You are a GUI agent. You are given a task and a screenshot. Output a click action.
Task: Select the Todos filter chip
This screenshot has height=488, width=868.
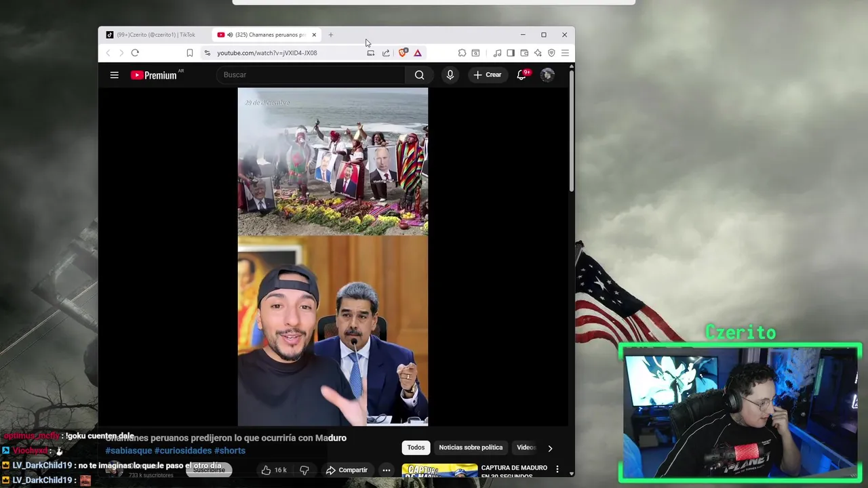416,447
